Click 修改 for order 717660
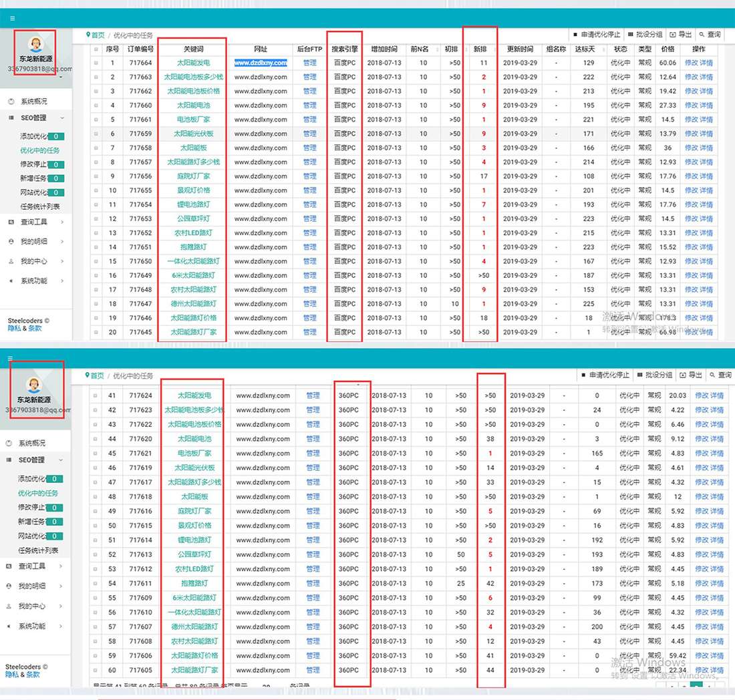 691,106
